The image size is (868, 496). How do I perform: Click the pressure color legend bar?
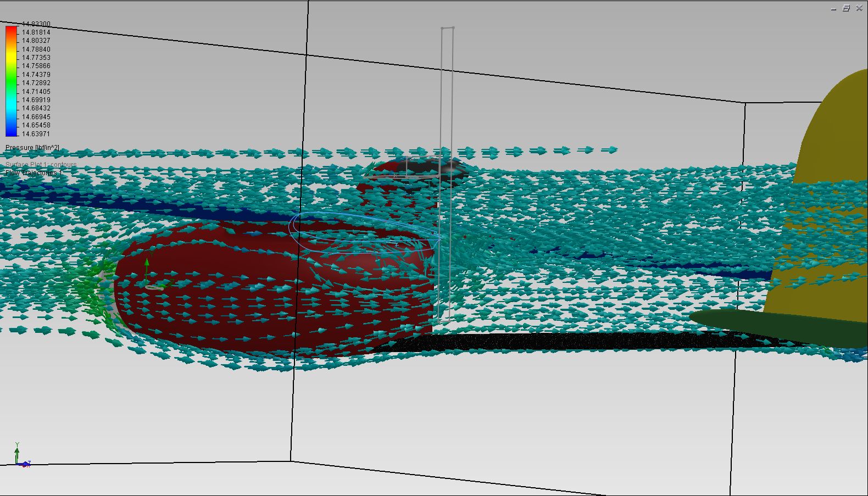(11, 80)
